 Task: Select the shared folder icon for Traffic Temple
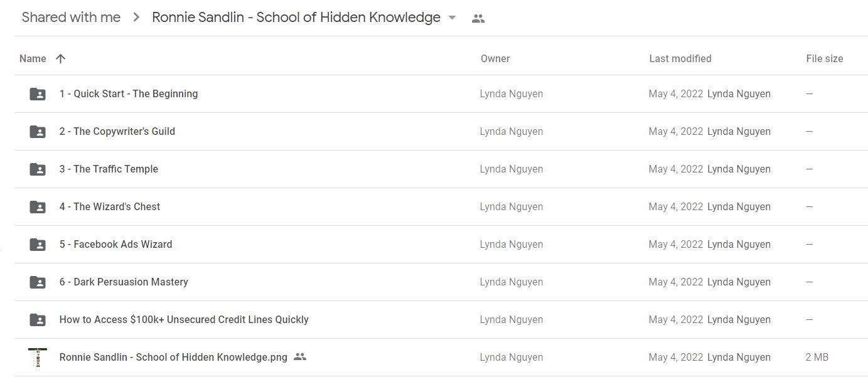coord(38,169)
